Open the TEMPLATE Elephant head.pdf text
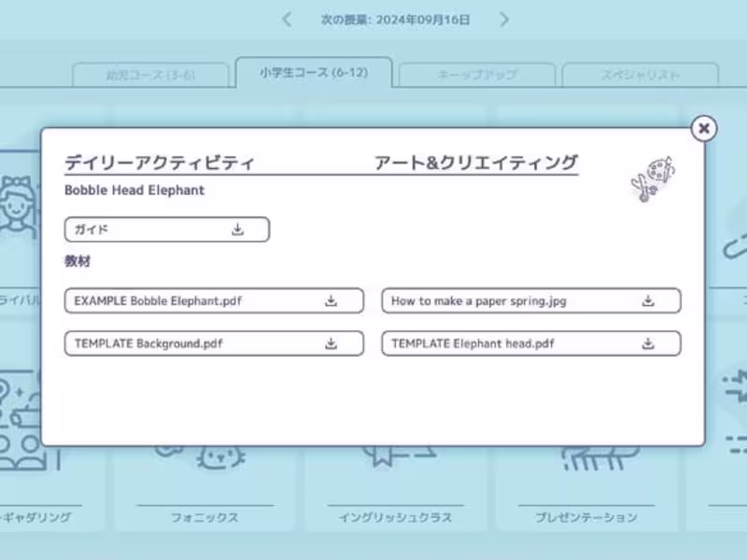Screen dimensions: 747x560 pyautogui.click(x=472, y=343)
